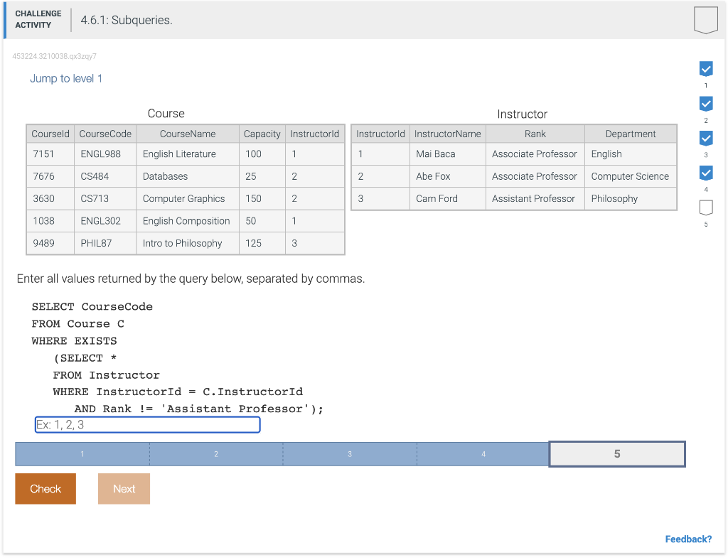Select level 4 completed checkmark indicator
This screenshot has height=560, width=728.
706,173
